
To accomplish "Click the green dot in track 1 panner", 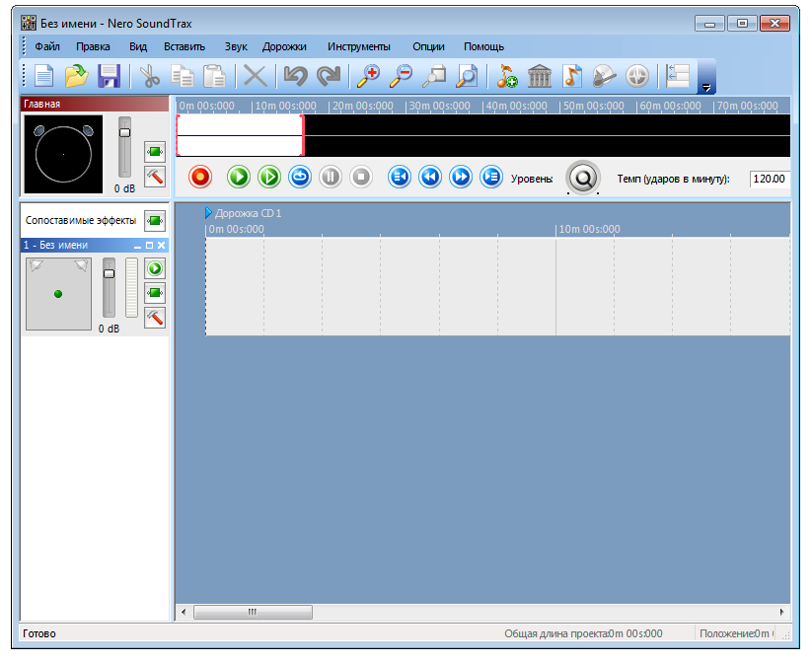I will click(x=58, y=294).
